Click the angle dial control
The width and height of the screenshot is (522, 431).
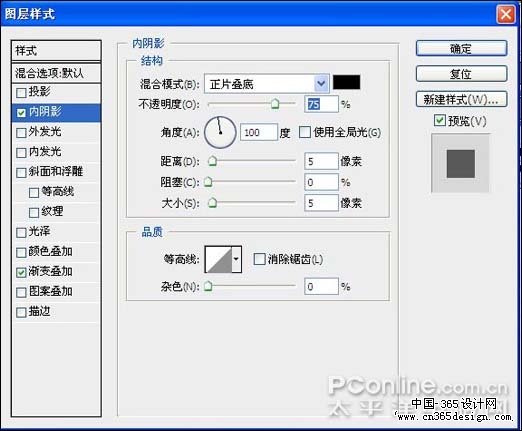coord(220,132)
